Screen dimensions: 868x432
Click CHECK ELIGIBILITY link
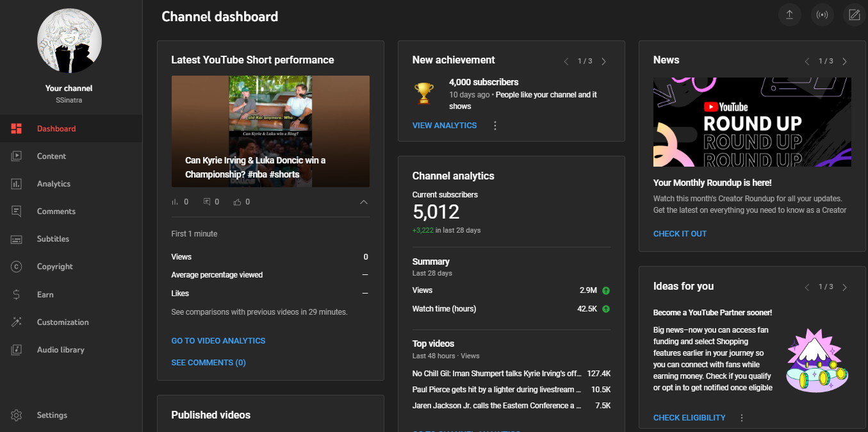pyautogui.click(x=689, y=418)
